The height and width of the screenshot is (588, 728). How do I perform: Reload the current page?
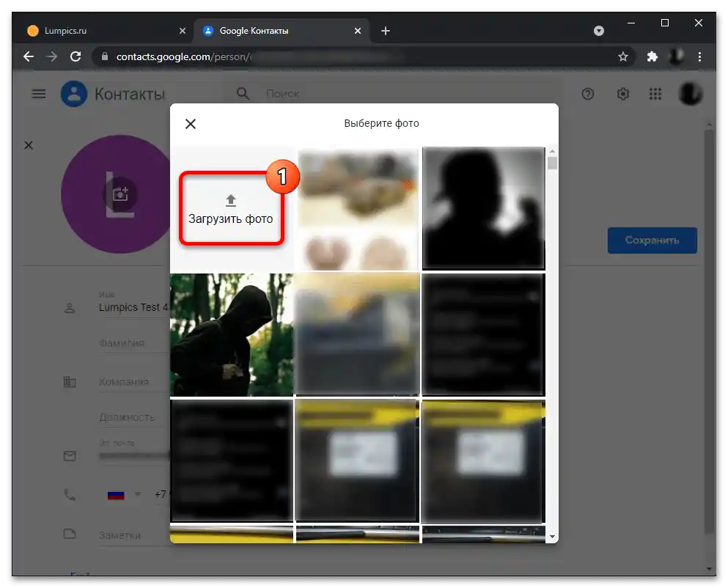tap(76, 56)
